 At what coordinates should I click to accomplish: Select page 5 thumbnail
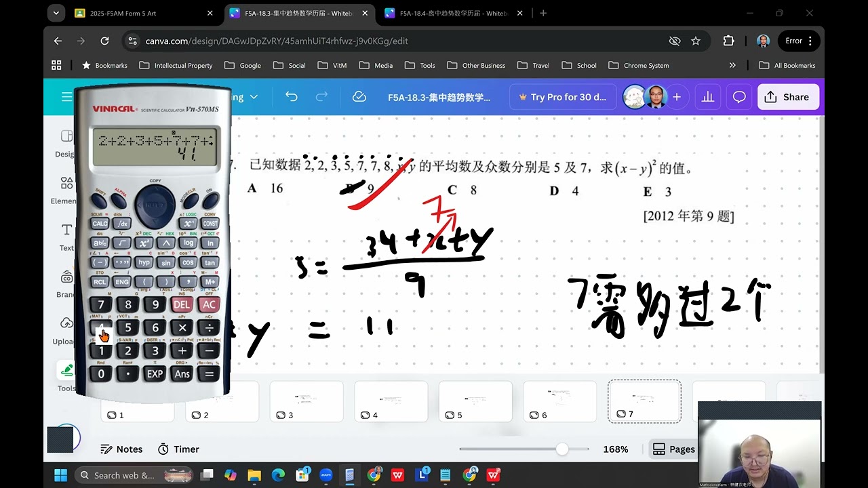point(475,401)
